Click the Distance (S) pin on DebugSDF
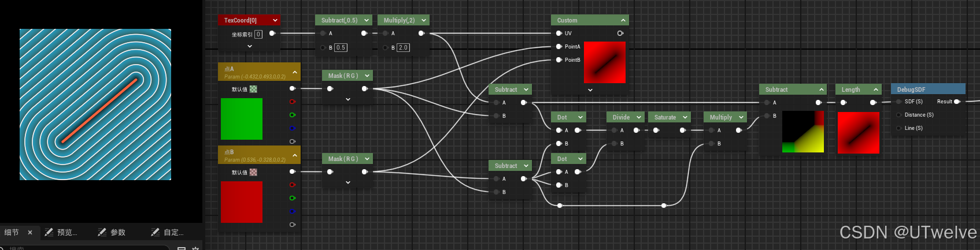This screenshot has height=250, width=980. (x=898, y=115)
